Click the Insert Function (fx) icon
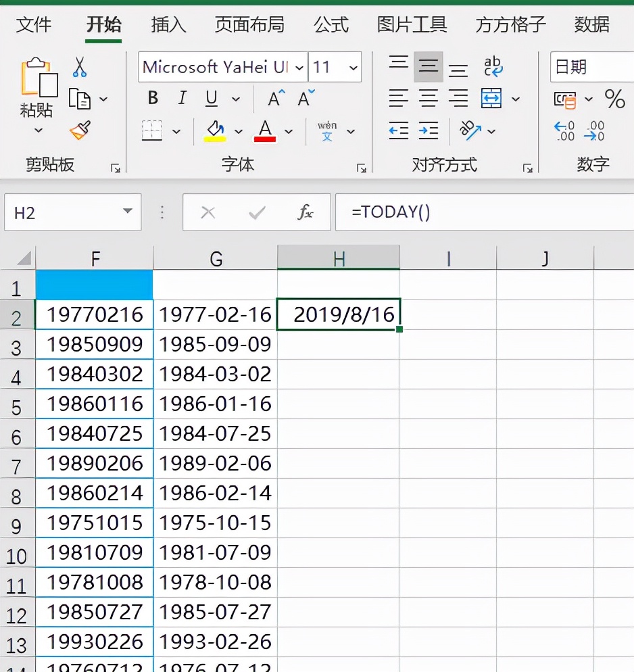Viewport: 634px width, 672px height. 306,212
